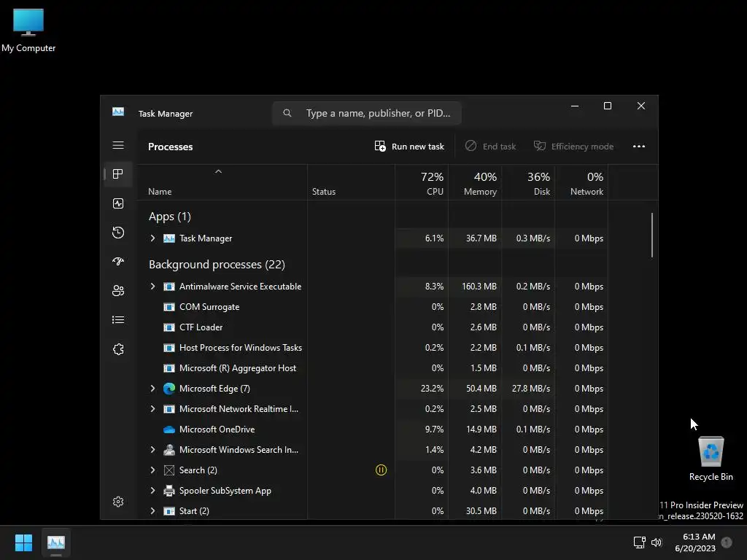Select Microsoft (R) Aggregator Host row
This screenshot has height=560, width=747.
point(373,368)
